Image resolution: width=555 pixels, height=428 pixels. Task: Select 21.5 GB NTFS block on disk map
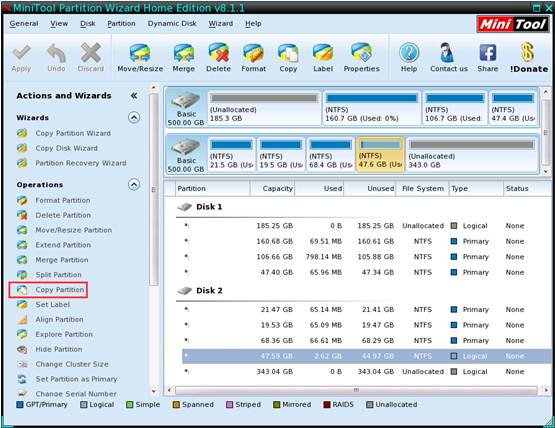[x=231, y=154]
